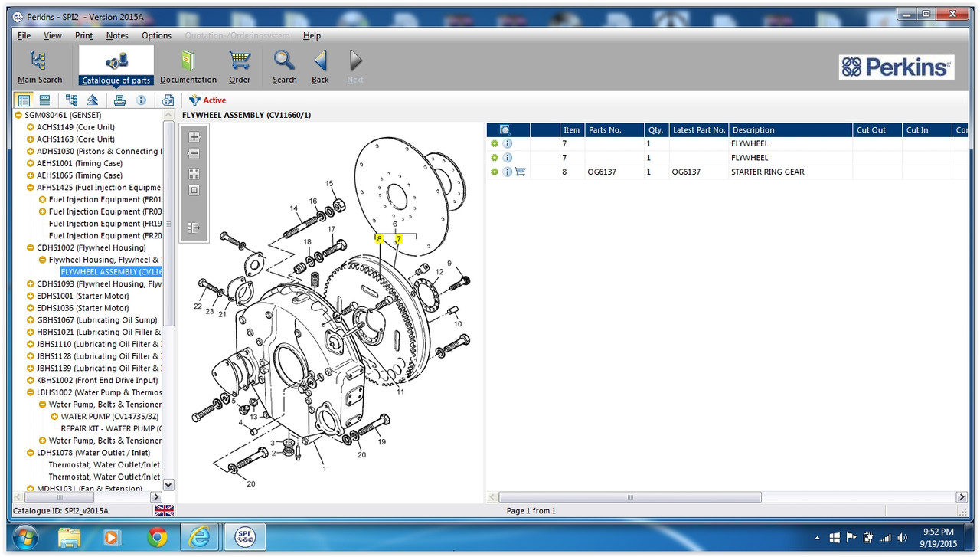
Task: Click the four-squares diagram view icon
Action: [194, 174]
